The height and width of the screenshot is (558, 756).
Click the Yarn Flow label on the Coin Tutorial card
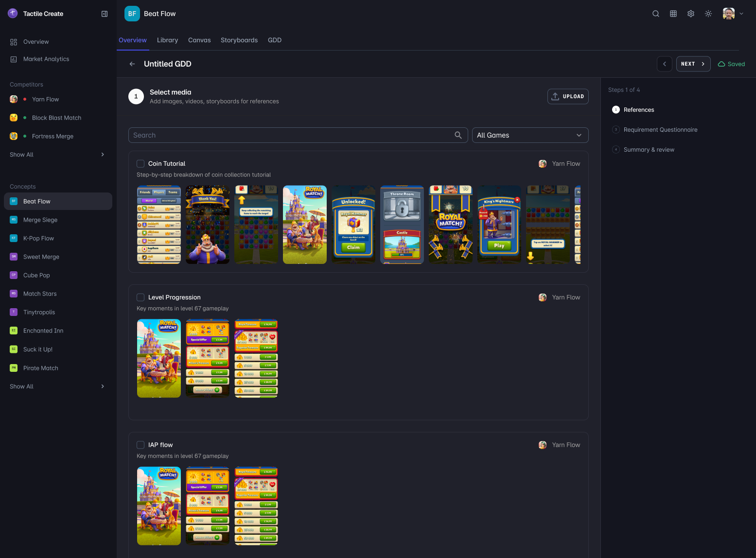(566, 164)
